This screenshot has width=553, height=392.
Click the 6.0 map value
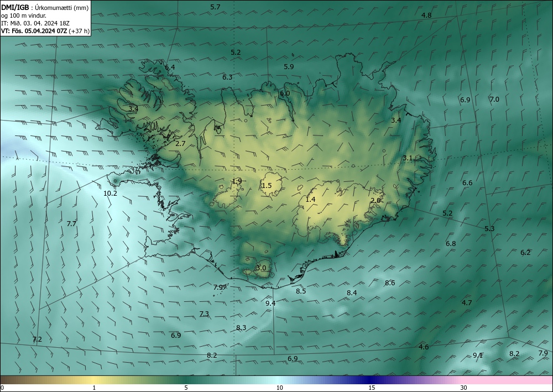pos(285,93)
